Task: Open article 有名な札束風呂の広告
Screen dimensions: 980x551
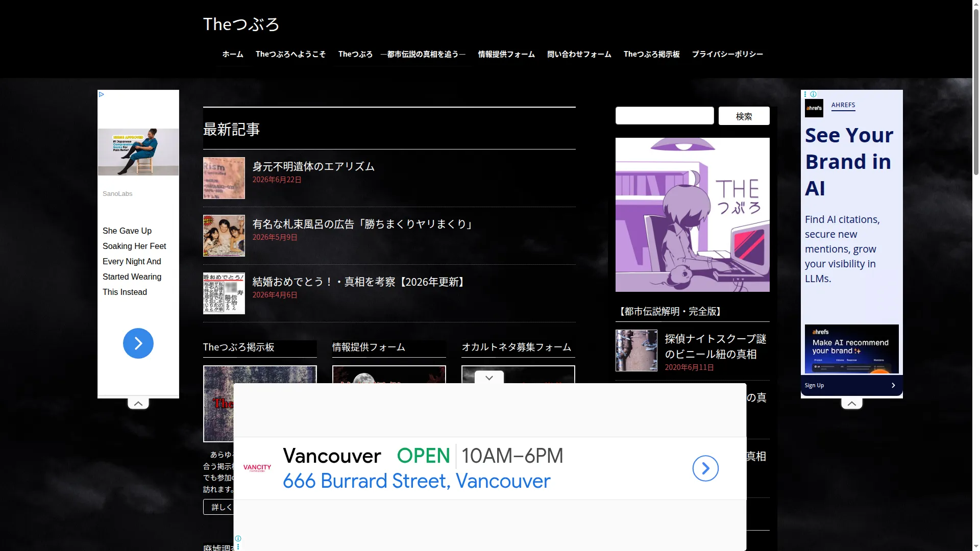Action: coord(364,224)
